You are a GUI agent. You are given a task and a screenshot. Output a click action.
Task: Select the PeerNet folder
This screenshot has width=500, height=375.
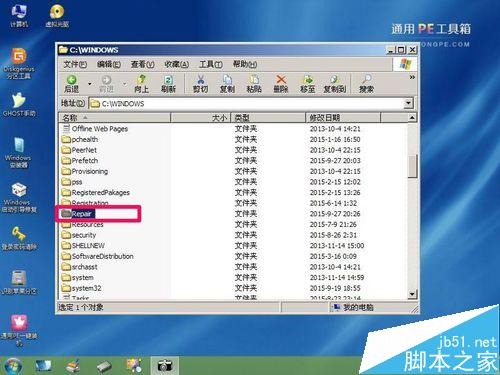click(79, 150)
